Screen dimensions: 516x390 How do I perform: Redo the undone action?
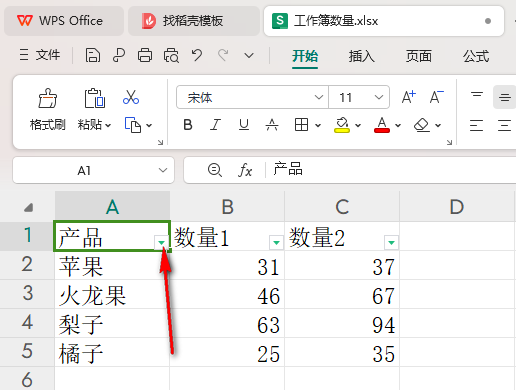pyautogui.click(x=223, y=55)
